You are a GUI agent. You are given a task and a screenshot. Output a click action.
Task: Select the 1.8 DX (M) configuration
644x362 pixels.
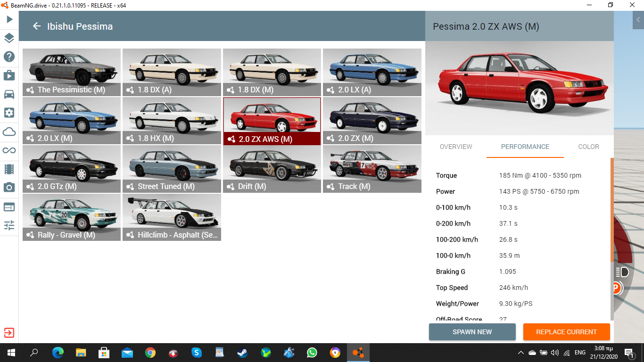(272, 72)
